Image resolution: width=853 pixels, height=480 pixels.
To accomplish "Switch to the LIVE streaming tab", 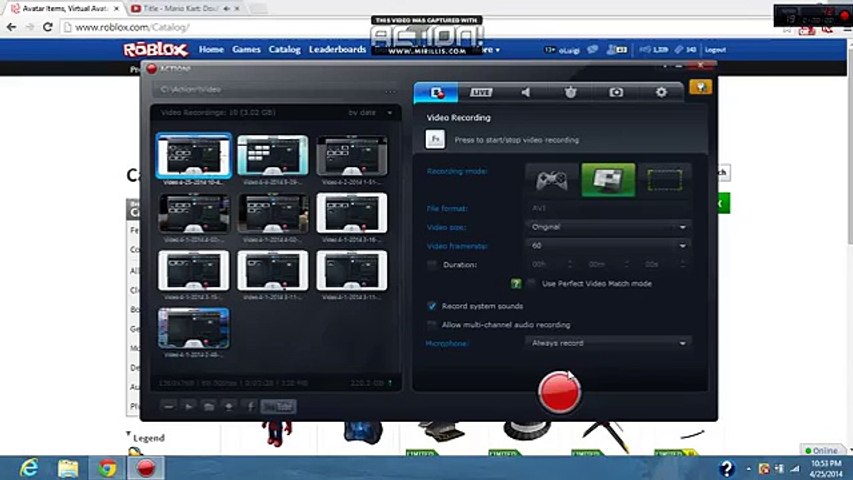I will point(481,93).
